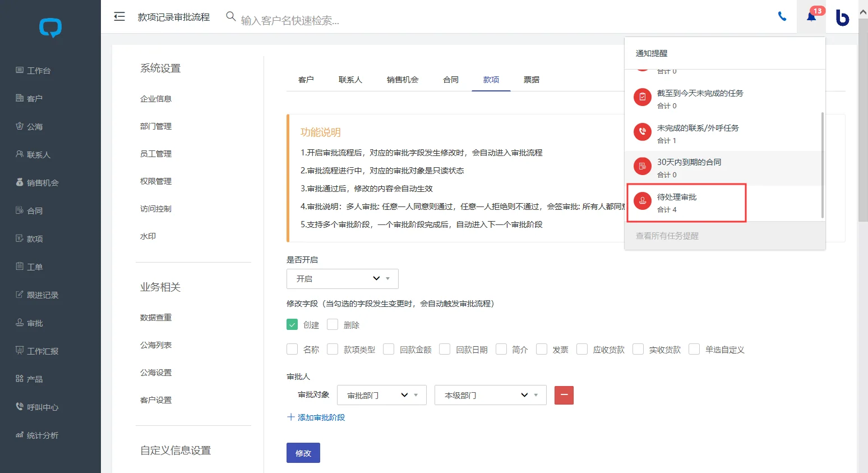The width and height of the screenshot is (868, 473).
Task: Uncheck the 创建 checkbox
Action: click(x=292, y=325)
